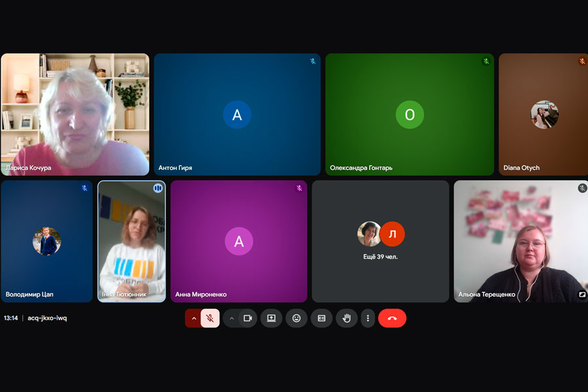Toggle the camera button
Viewport: 588px width, 392px height.
coord(248,318)
